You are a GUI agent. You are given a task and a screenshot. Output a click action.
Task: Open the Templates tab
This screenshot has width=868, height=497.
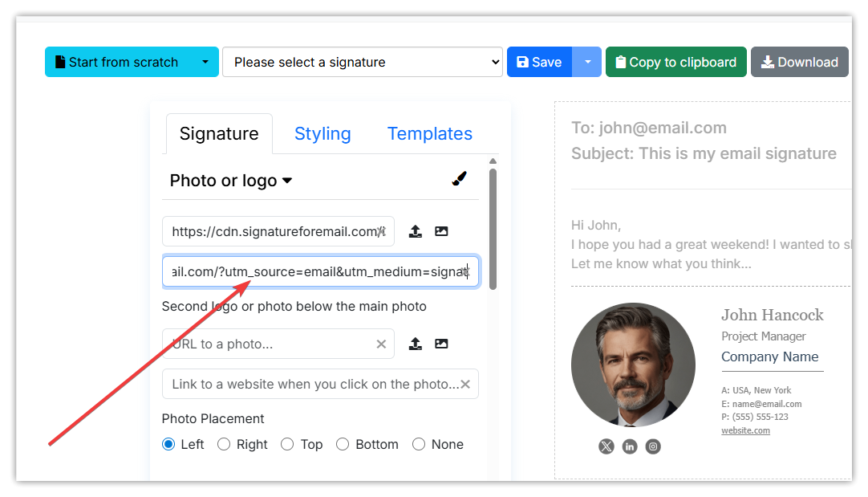[x=430, y=133]
